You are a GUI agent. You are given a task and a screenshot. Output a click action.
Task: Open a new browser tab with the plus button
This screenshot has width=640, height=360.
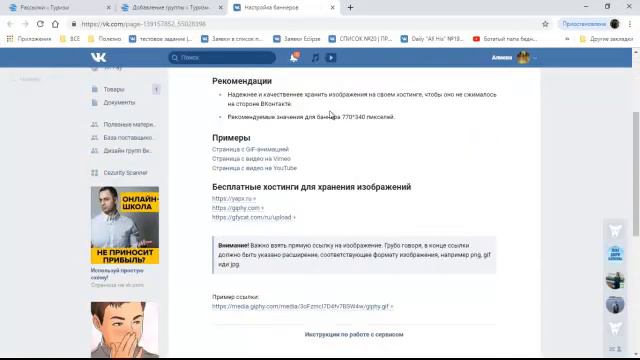(350, 7)
